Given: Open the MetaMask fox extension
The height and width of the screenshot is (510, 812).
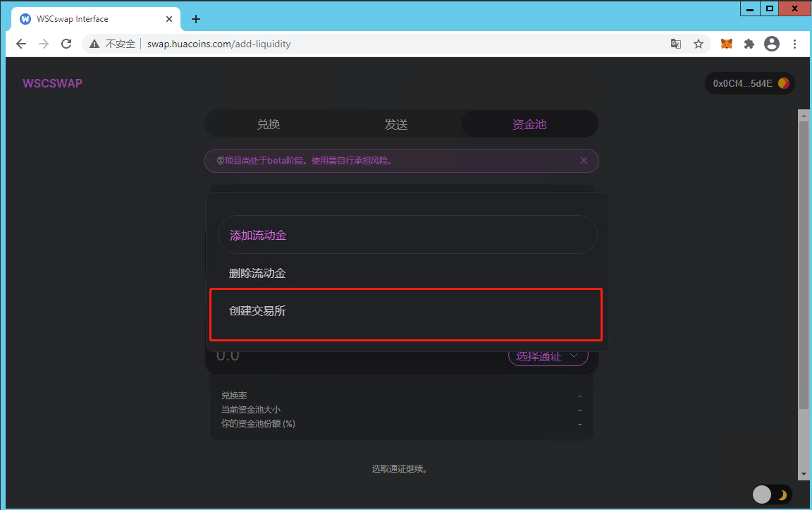Looking at the screenshot, I should point(727,44).
